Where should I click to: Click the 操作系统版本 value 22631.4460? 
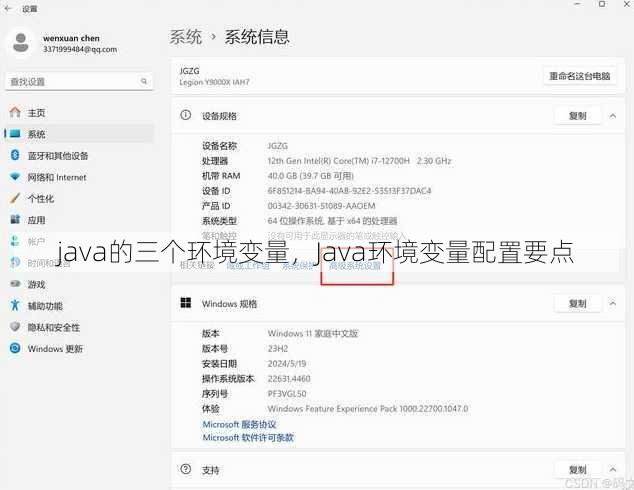(x=289, y=378)
